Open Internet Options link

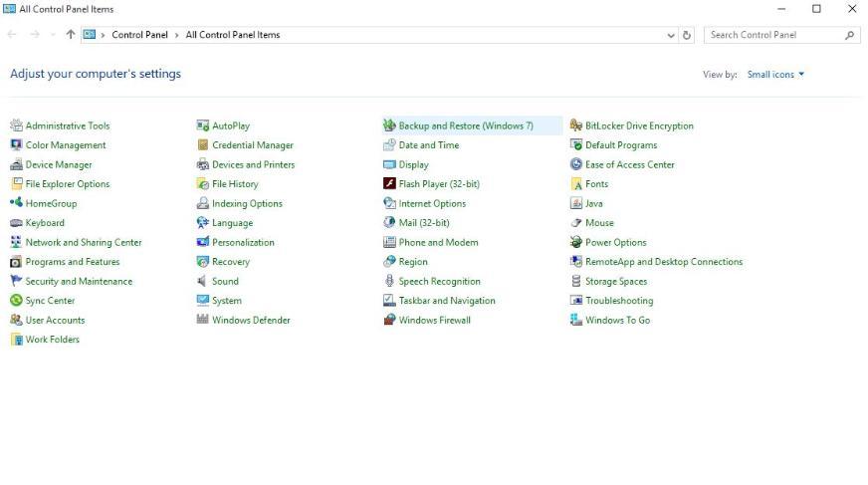[x=432, y=203]
